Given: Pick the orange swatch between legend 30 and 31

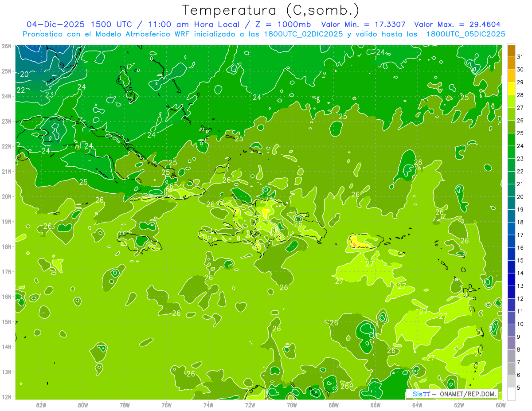Looking at the screenshot, I should (511, 63).
